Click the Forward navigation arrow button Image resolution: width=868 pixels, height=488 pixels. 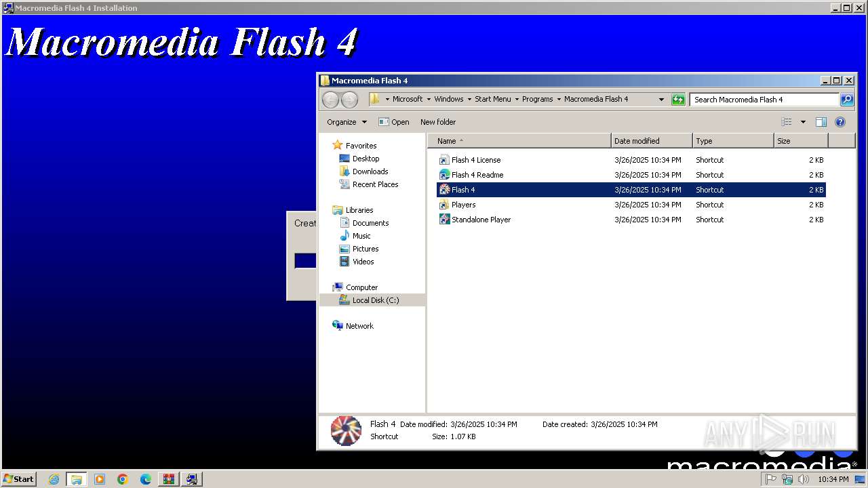click(x=349, y=100)
